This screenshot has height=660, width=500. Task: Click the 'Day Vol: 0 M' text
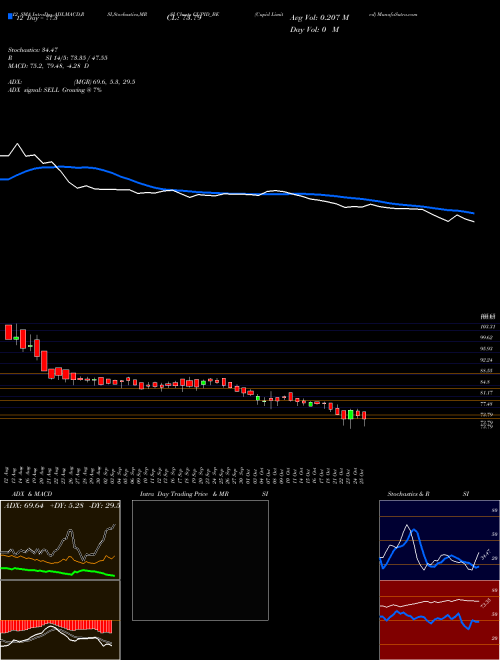(x=314, y=30)
